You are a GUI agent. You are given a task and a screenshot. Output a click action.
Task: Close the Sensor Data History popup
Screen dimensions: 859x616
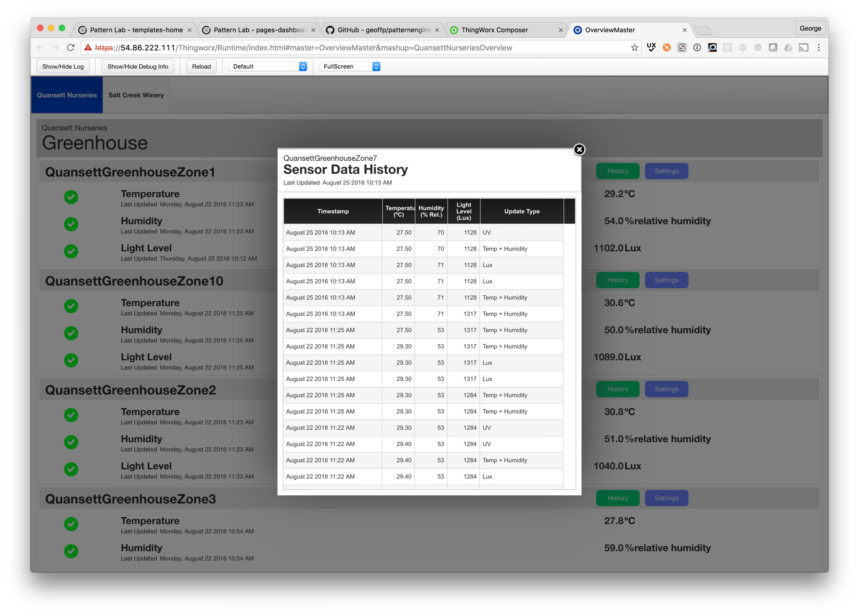coord(579,150)
